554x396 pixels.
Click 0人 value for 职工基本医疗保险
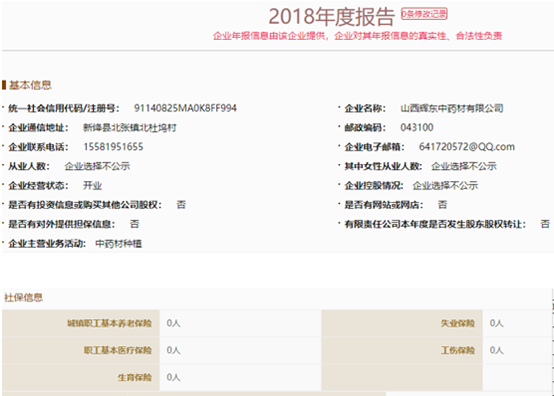[173, 350]
